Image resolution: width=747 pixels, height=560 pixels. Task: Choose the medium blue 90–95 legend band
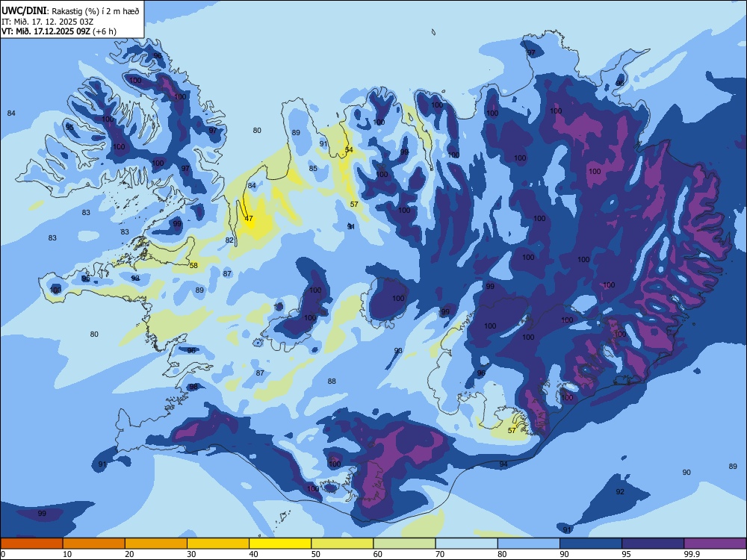pos(591,544)
